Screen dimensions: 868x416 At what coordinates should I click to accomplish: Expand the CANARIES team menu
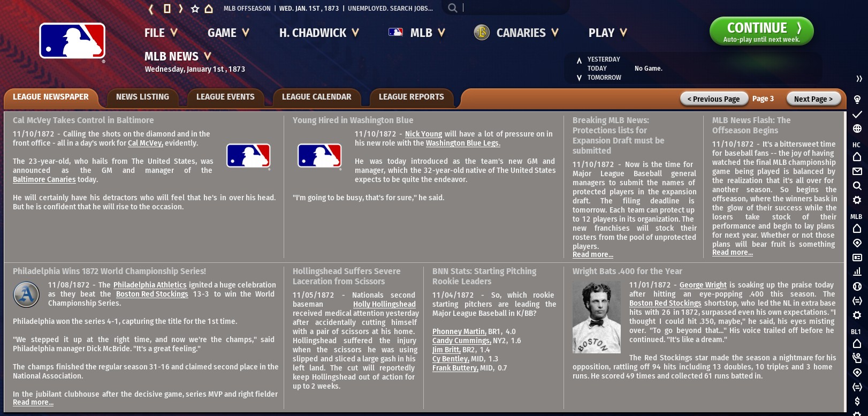click(x=516, y=33)
